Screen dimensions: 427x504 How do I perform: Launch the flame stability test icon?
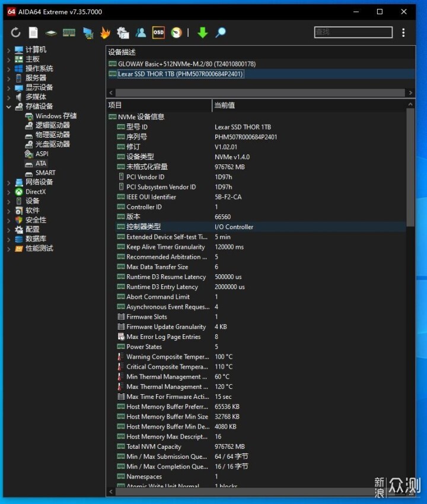105,33
